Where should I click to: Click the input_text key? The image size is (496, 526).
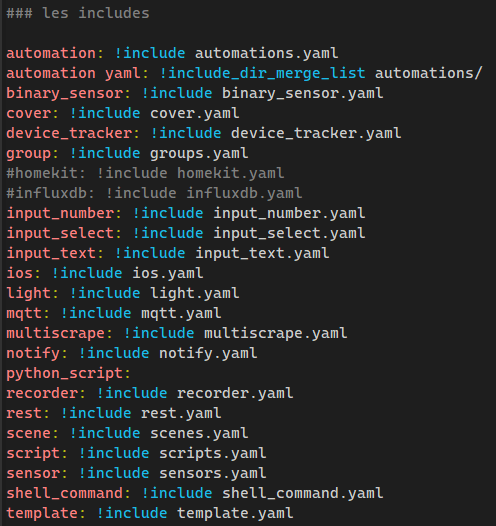pyautogui.click(x=51, y=254)
